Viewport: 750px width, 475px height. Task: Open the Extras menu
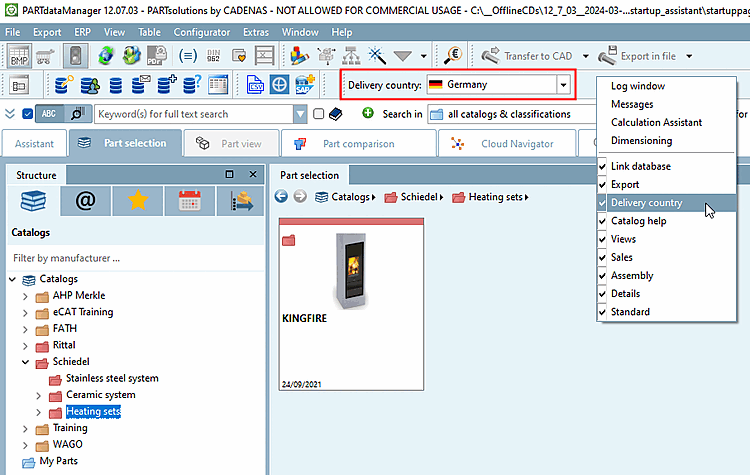tap(256, 32)
